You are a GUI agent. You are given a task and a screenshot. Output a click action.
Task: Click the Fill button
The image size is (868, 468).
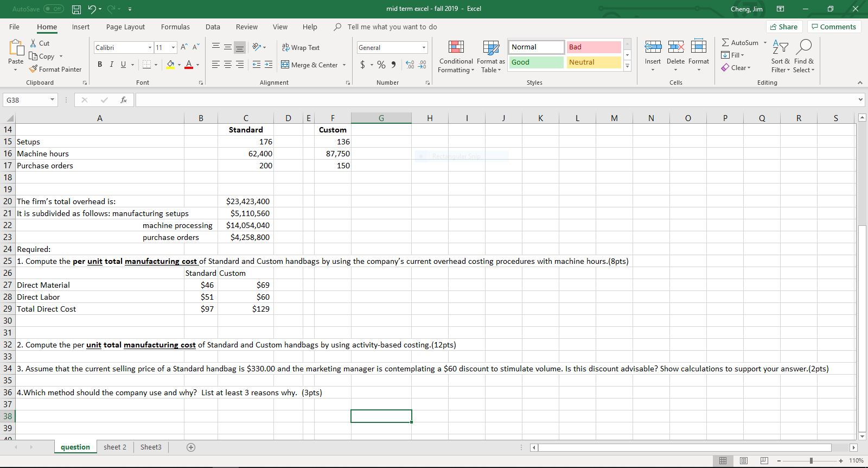733,55
